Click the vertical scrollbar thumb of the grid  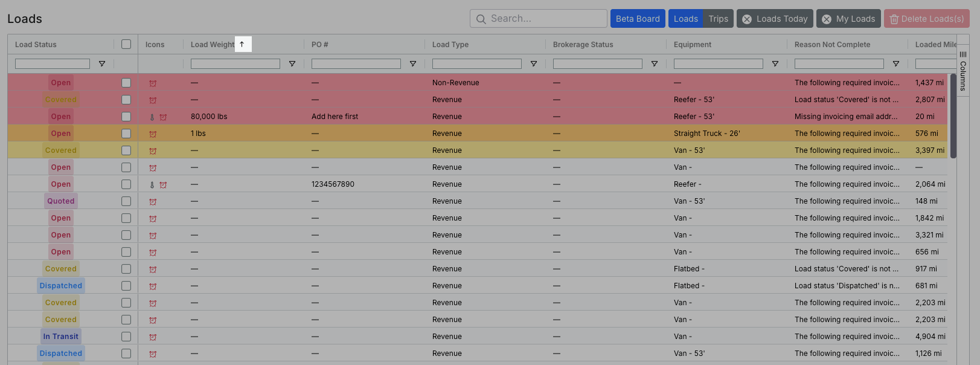tap(953, 116)
